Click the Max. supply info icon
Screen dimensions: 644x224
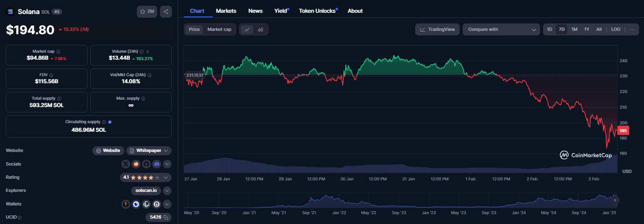coord(143,98)
